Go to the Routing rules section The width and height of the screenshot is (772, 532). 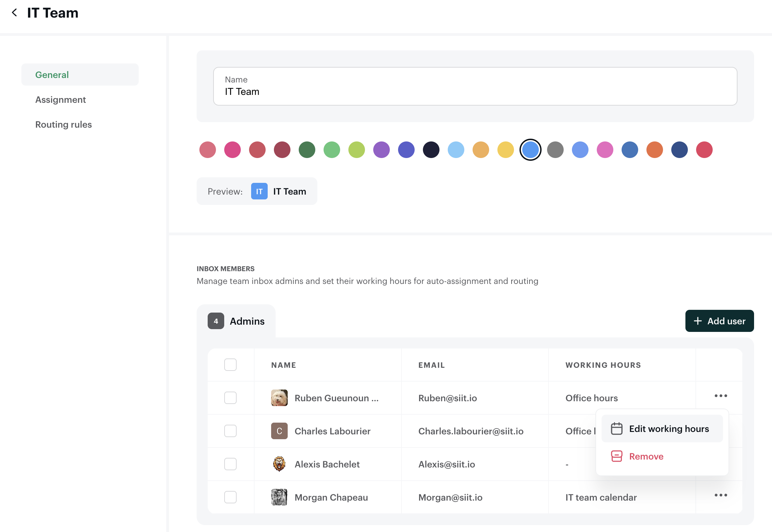click(x=63, y=125)
